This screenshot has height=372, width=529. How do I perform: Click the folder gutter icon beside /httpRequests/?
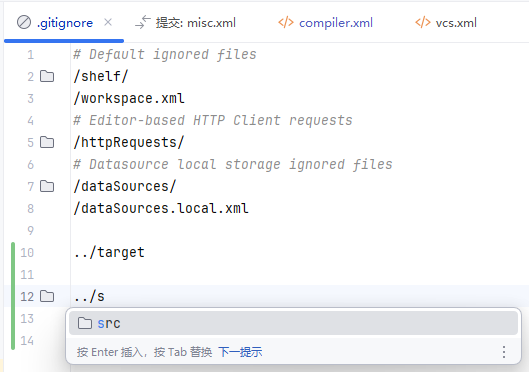(x=47, y=142)
